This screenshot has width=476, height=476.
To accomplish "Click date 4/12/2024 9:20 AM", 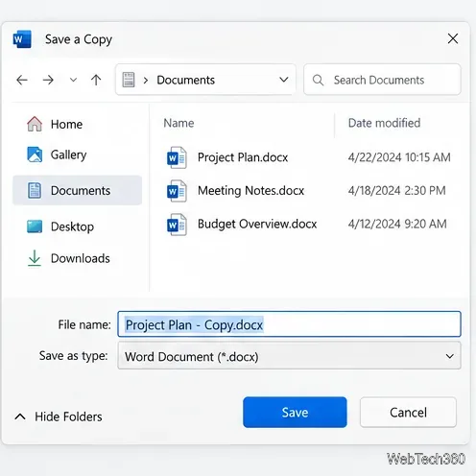I will (x=397, y=224).
